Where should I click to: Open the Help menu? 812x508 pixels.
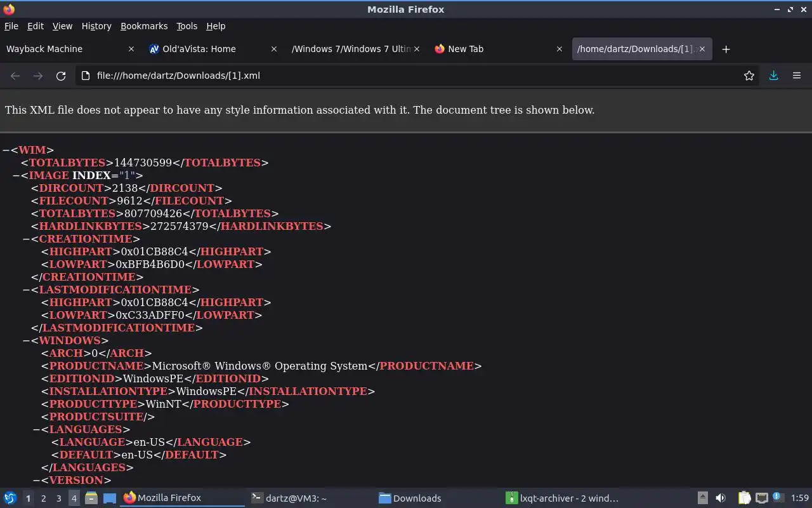216,26
